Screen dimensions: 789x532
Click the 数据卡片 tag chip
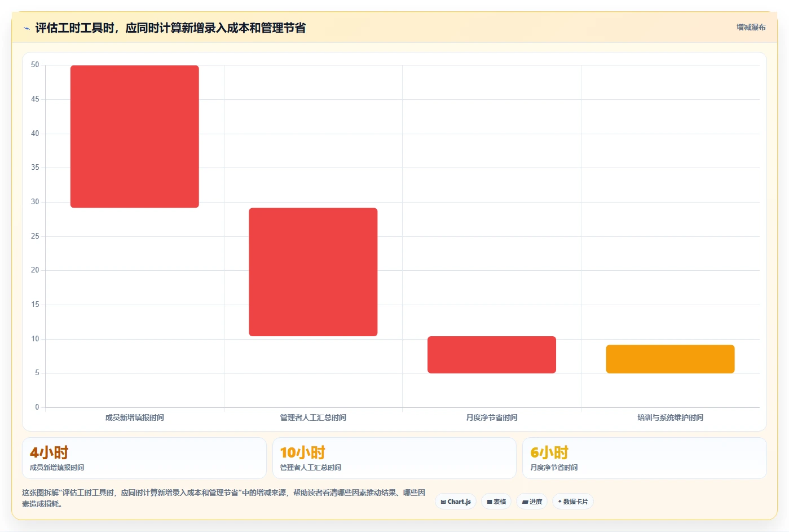click(573, 502)
